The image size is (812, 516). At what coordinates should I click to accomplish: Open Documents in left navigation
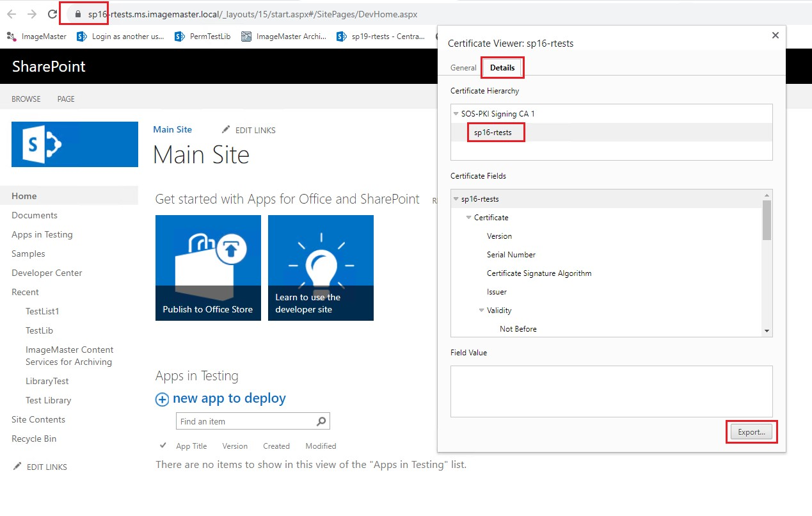point(35,215)
